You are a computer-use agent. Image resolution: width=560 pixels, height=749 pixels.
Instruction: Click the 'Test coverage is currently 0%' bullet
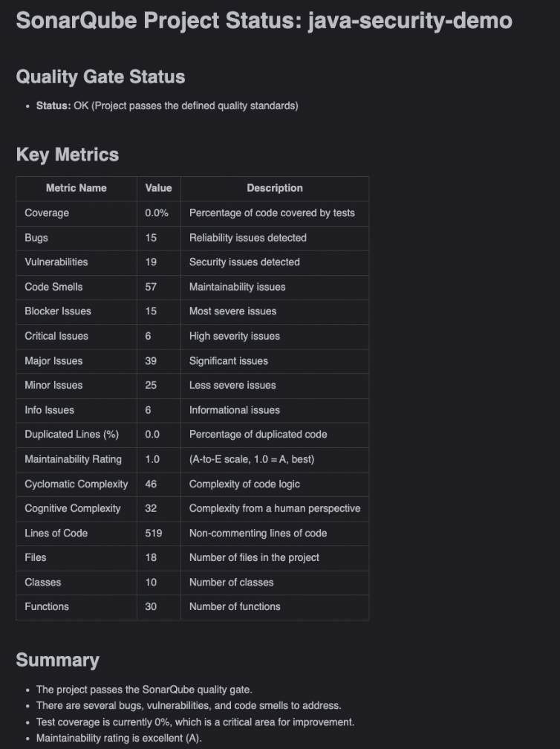click(195, 722)
